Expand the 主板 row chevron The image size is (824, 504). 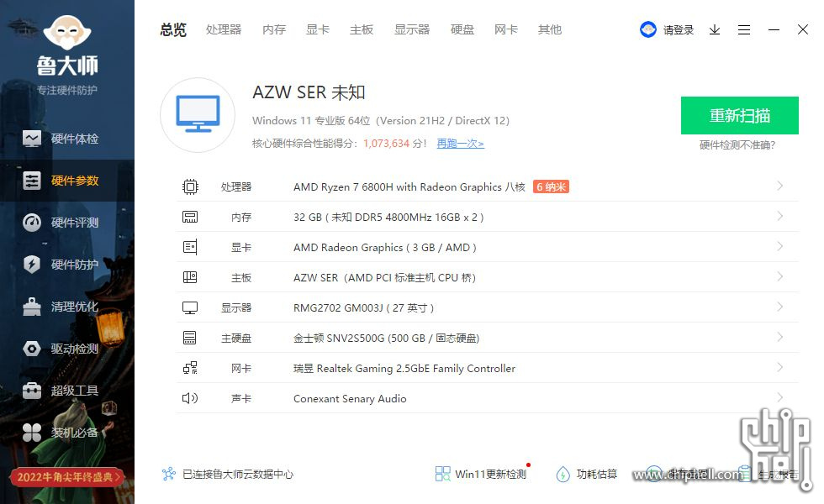coord(780,276)
